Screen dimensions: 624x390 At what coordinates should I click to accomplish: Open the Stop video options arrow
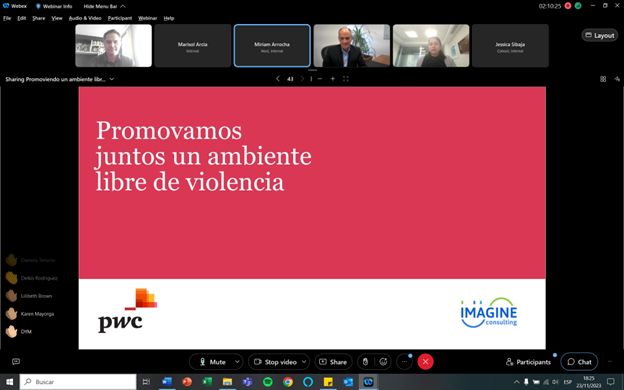304,362
